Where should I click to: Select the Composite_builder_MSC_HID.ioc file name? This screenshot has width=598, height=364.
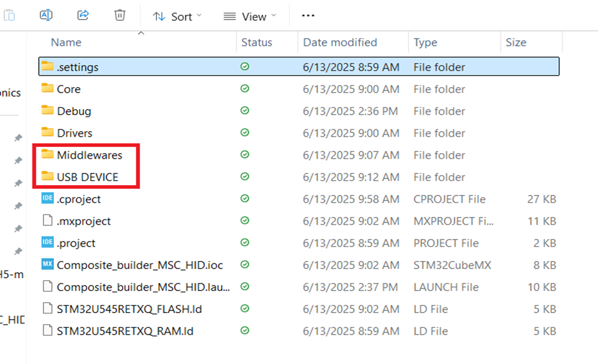[140, 265]
